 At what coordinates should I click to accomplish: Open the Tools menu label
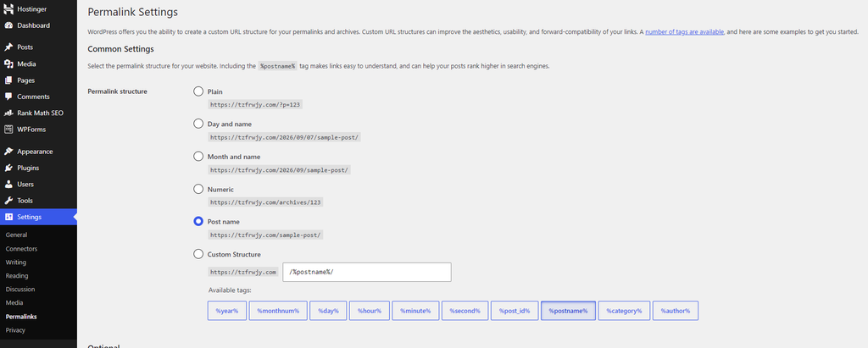[x=25, y=201]
